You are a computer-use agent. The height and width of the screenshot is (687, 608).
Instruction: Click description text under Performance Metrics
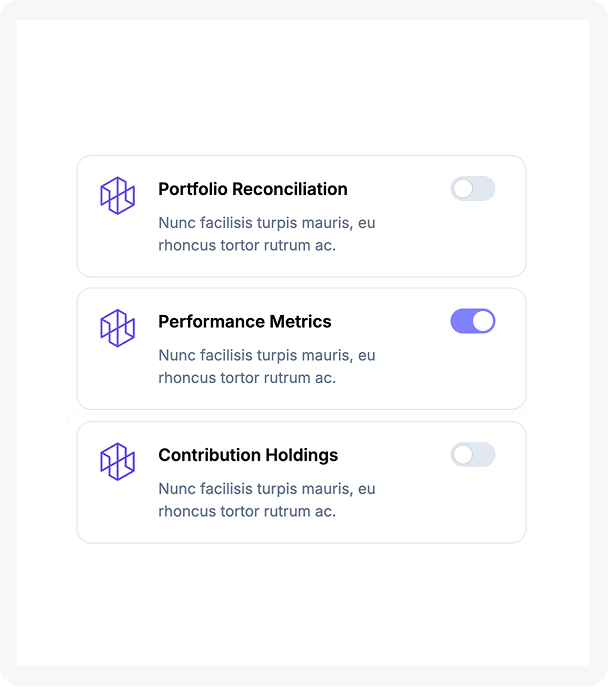pyautogui.click(x=267, y=366)
